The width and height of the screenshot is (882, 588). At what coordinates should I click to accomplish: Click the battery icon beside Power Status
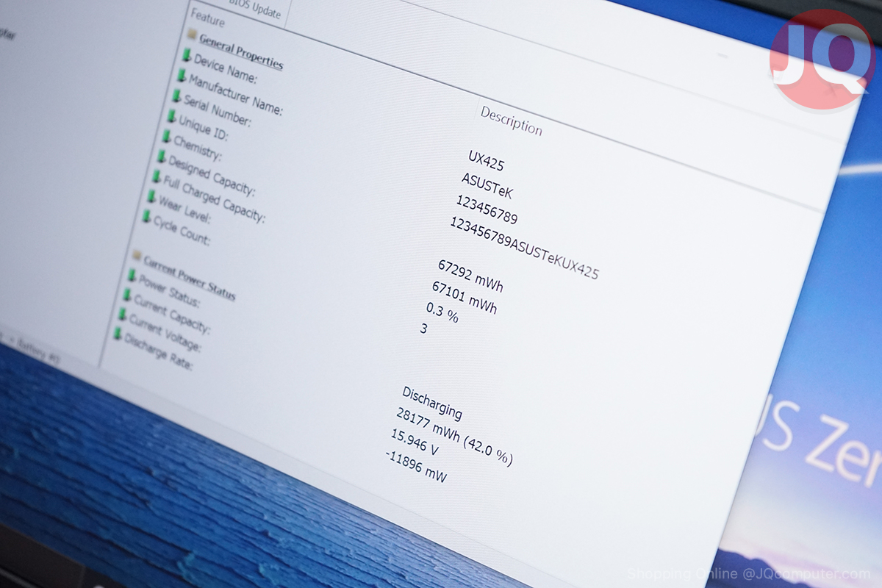tap(132, 276)
